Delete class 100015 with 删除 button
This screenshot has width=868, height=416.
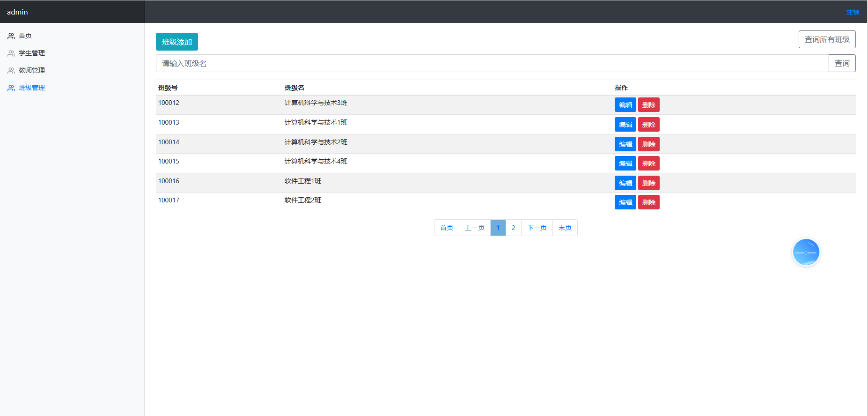[x=649, y=163]
